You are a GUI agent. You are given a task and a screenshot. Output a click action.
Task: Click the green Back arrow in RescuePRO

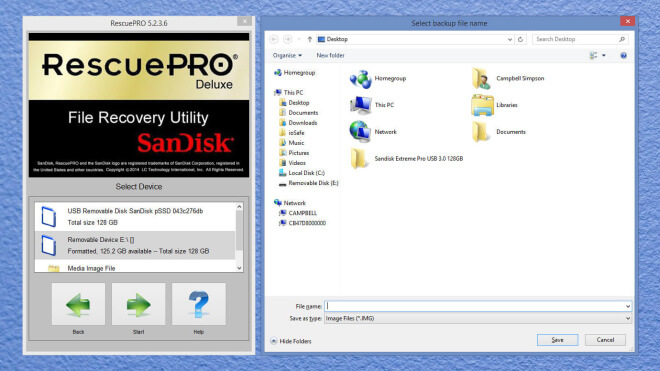[x=78, y=304]
